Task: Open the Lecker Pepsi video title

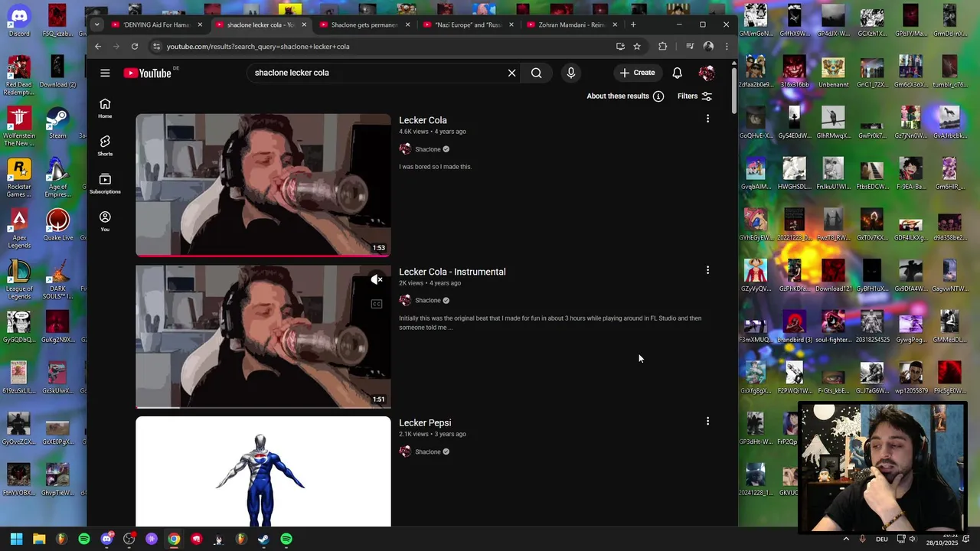Action: pyautogui.click(x=425, y=423)
